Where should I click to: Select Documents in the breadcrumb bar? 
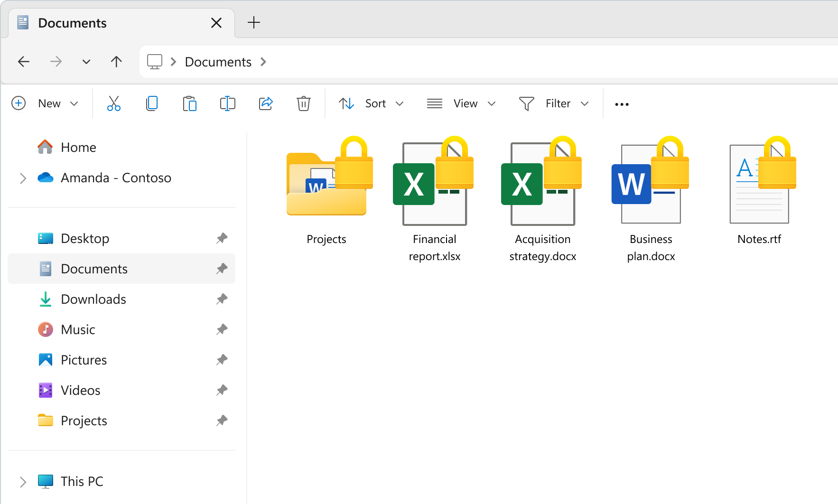(217, 62)
